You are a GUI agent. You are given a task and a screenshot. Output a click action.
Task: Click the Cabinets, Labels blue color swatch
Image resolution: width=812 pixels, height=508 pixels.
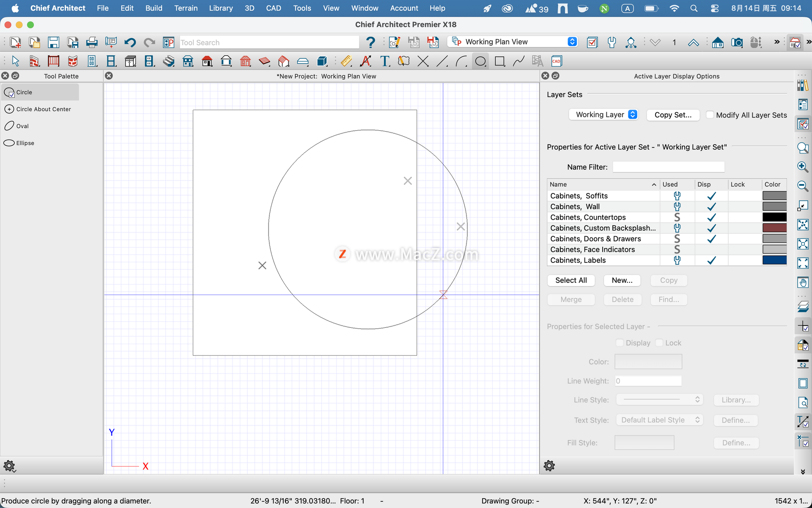tap(774, 260)
